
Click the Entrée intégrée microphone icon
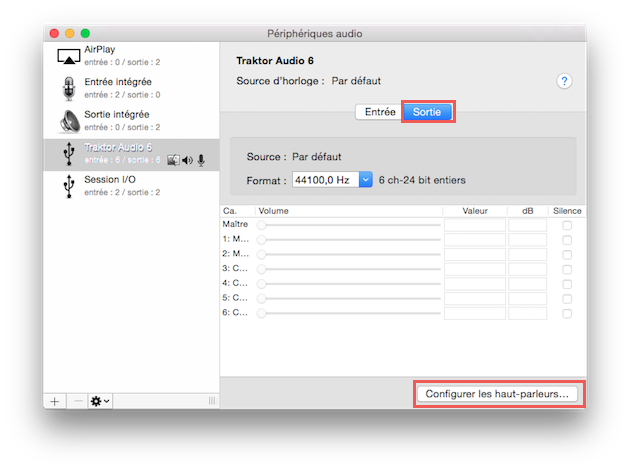pyautogui.click(x=69, y=89)
